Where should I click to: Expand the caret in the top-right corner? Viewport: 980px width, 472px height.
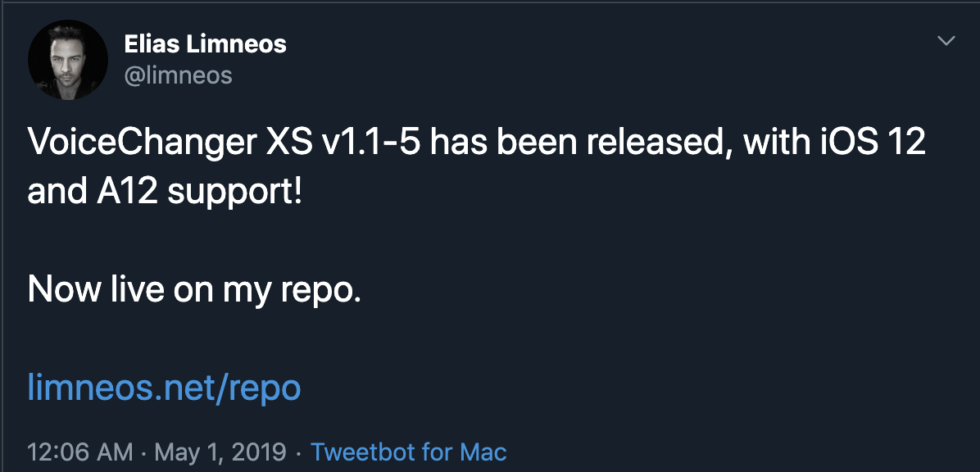point(946,39)
